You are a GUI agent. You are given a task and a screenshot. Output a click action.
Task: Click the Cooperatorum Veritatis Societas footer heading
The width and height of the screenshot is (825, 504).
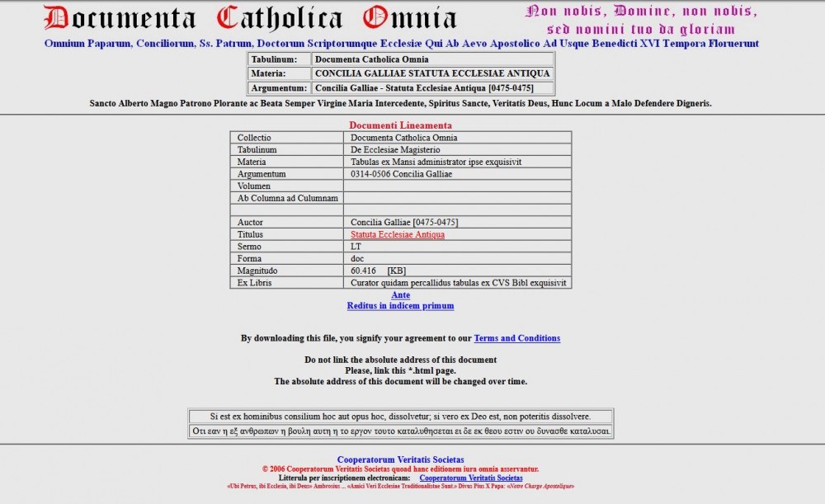click(x=400, y=460)
